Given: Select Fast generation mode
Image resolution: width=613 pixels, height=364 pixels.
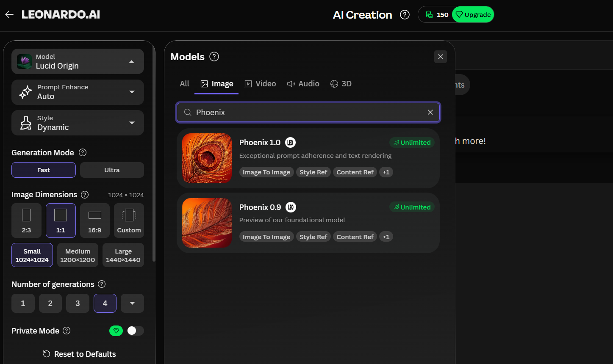Looking at the screenshot, I should pyautogui.click(x=44, y=170).
